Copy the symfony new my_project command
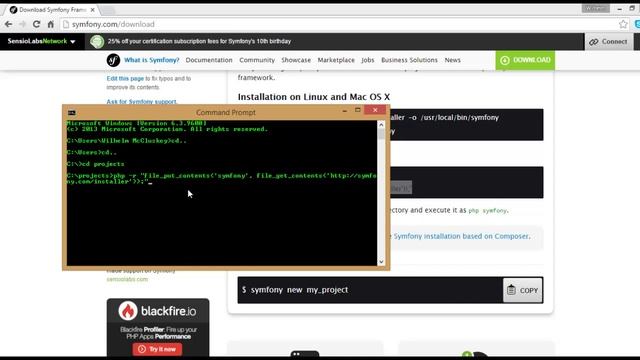The image size is (640, 360). [522, 290]
